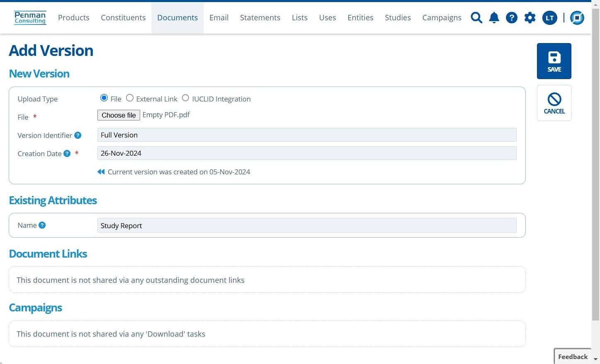This screenshot has width=600, height=364.
Task: Open the Documents menu tab
Action: 177,18
